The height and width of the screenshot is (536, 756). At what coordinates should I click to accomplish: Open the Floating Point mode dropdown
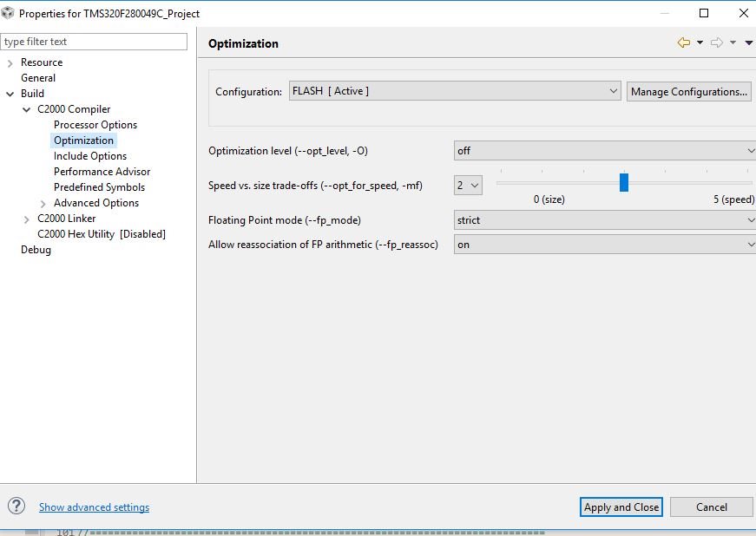(605, 220)
